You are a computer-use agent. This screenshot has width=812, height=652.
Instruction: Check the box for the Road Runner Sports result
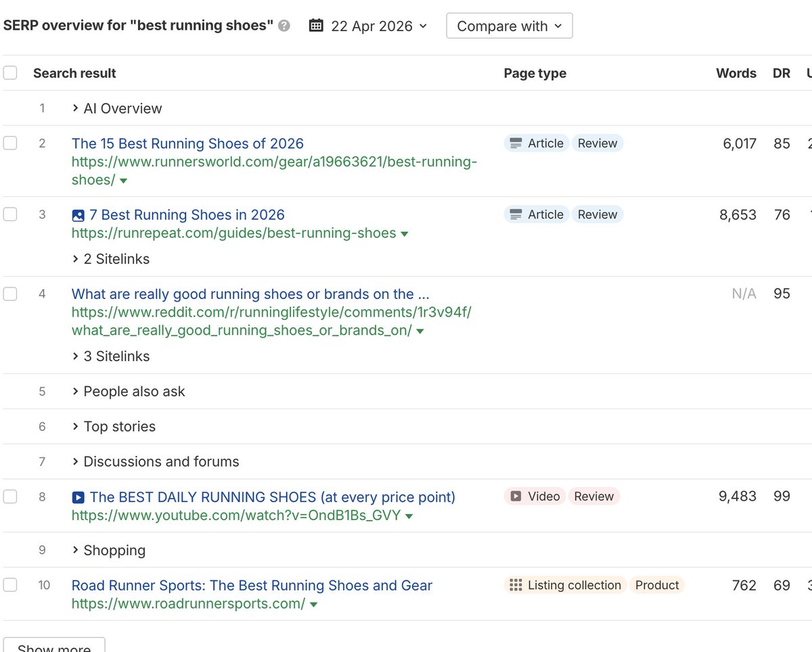[10, 585]
